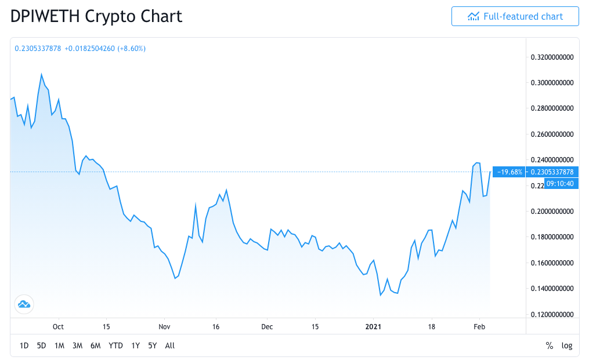This screenshot has height=364, width=589.
Task: Click the current price label 0.2305337878
Action: 552,172
